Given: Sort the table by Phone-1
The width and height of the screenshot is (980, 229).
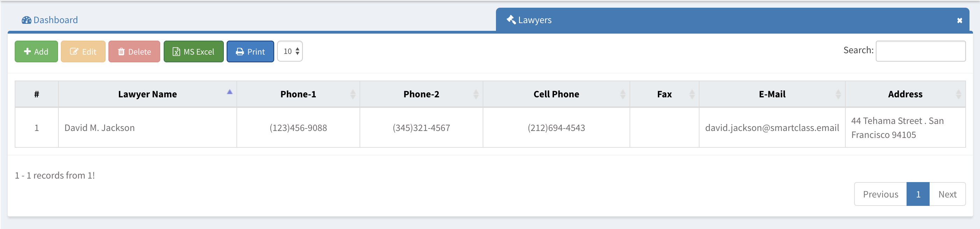Looking at the screenshot, I should point(298,94).
